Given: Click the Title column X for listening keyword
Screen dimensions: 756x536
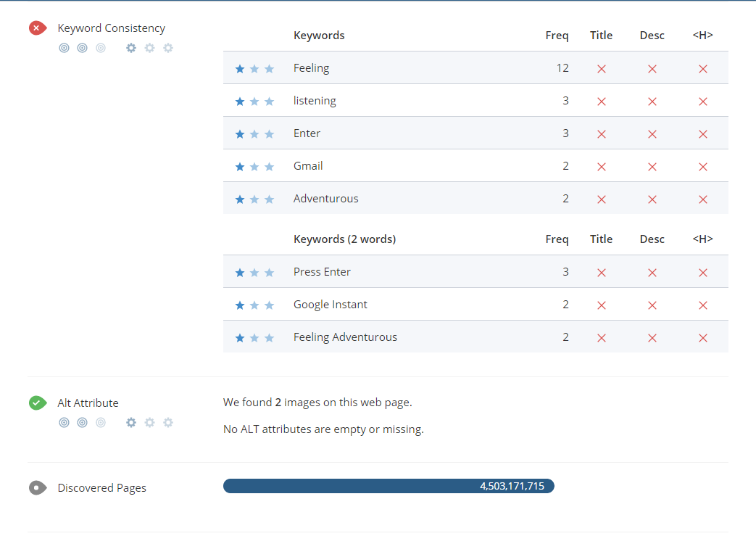Looking at the screenshot, I should tap(601, 102).
